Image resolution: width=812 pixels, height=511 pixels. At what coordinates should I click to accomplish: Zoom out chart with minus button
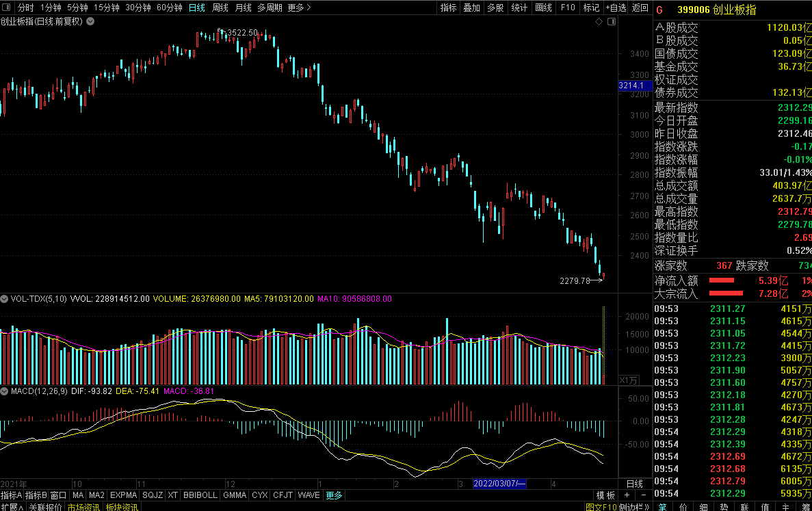644,495
